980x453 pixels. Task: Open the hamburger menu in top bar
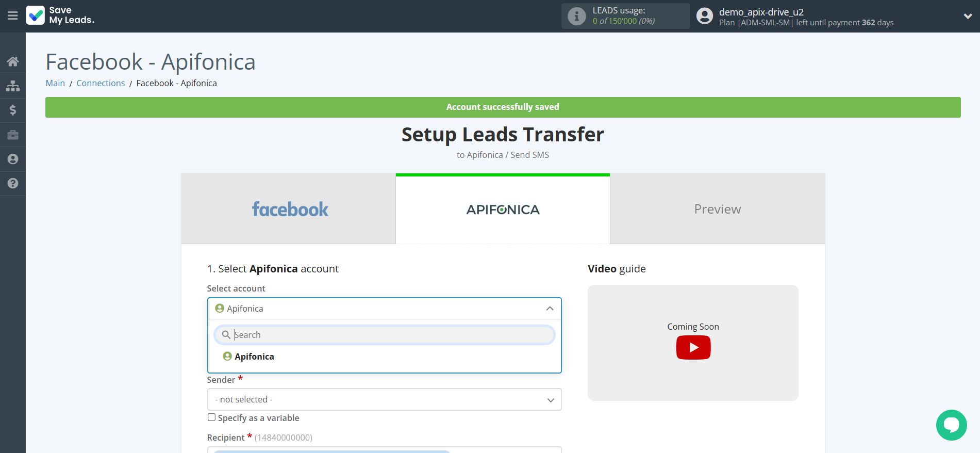pos(13,16)
